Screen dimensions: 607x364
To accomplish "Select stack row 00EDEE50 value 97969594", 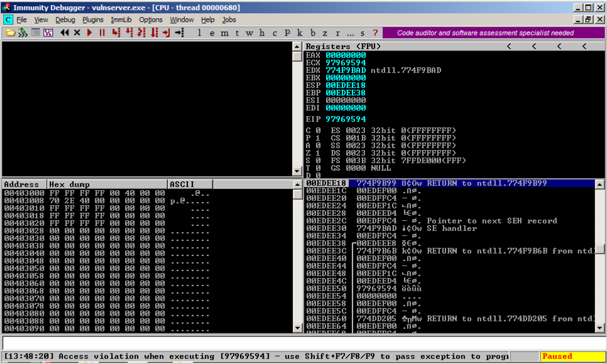I will coord(449,289).
